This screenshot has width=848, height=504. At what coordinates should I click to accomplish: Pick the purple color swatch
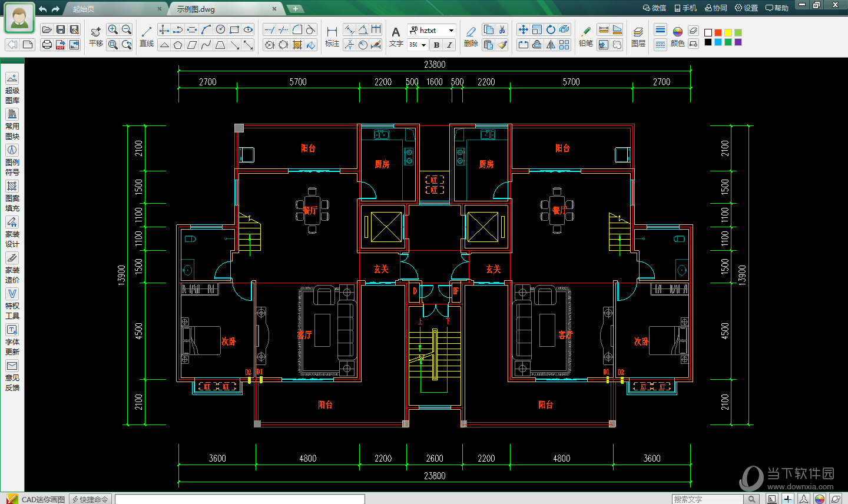pos(738,42)
